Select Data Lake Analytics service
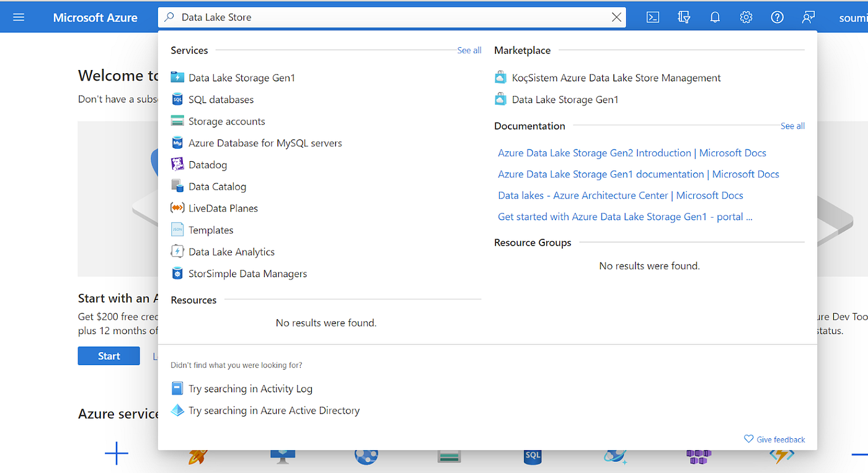The height and width of the screenshot is (473, 868). click(x=231, y=252)
